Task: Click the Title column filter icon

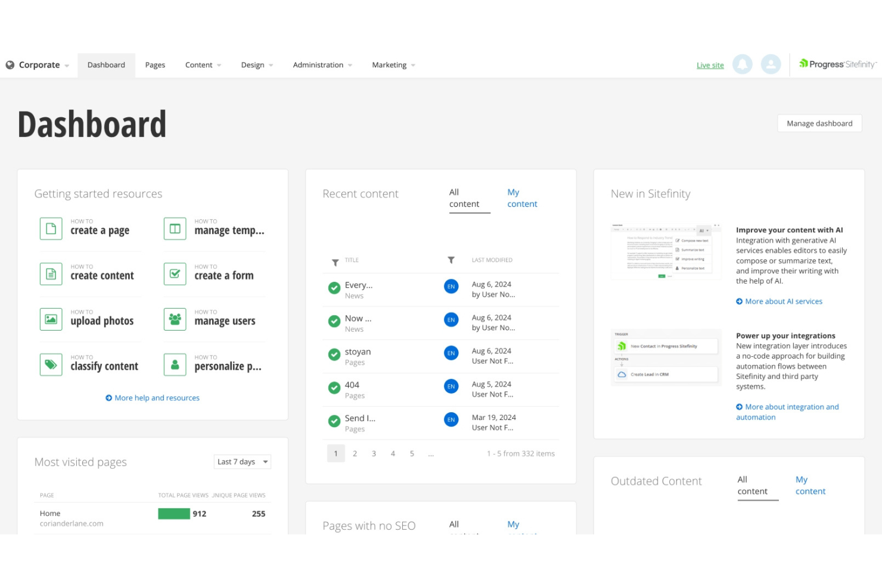Action: 336,262
